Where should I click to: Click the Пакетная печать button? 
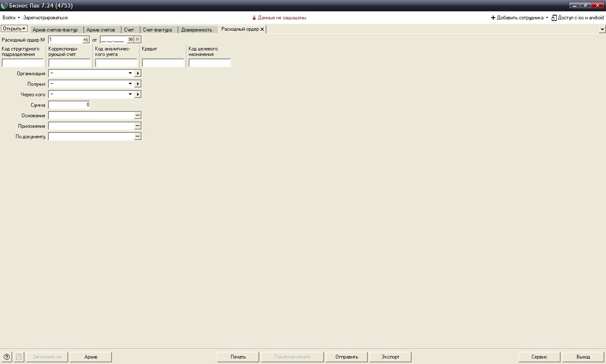point(292,357)
